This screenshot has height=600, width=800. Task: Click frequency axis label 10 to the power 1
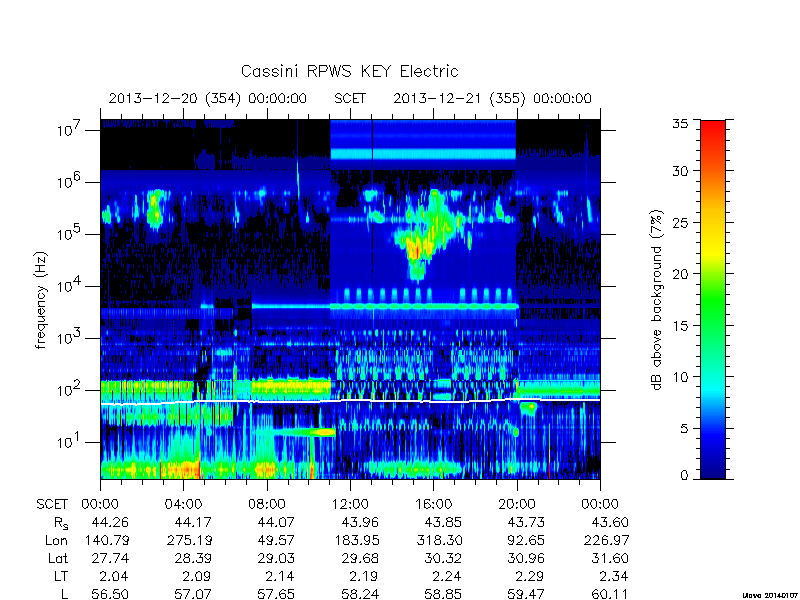(70, 441)
